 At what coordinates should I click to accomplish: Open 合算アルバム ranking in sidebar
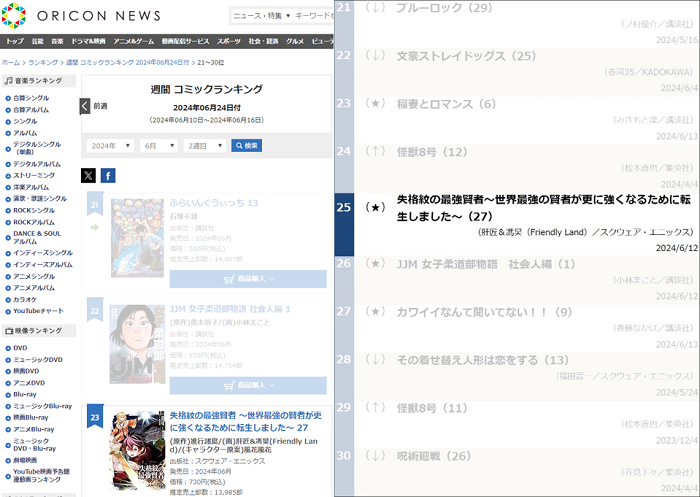tap(31, 109)
